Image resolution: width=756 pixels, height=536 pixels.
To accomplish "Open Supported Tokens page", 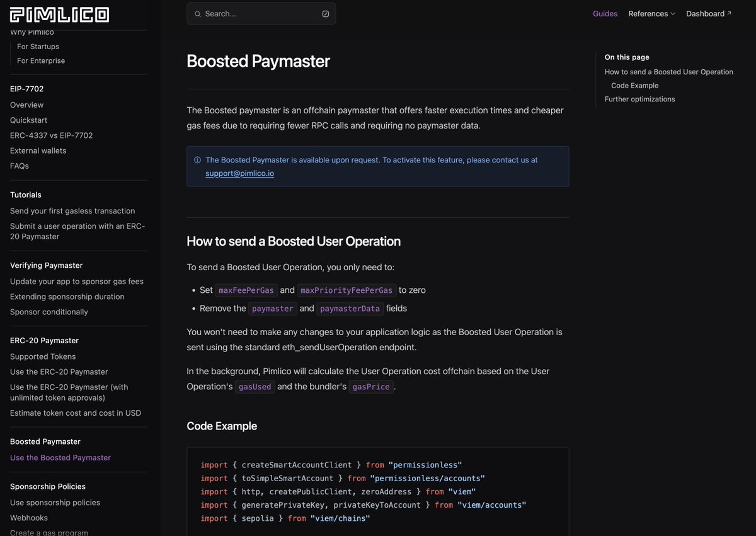I will coord(43,356).
